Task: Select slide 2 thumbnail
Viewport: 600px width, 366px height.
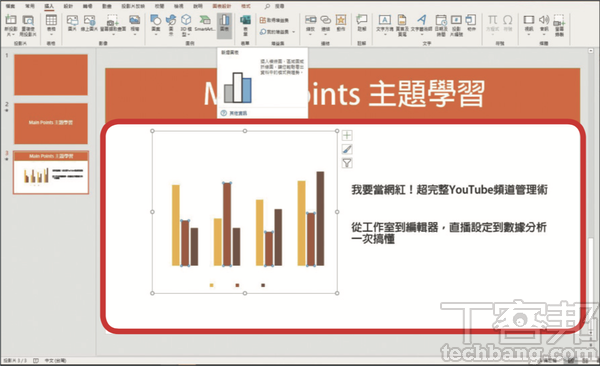Action: click(51, 123)
